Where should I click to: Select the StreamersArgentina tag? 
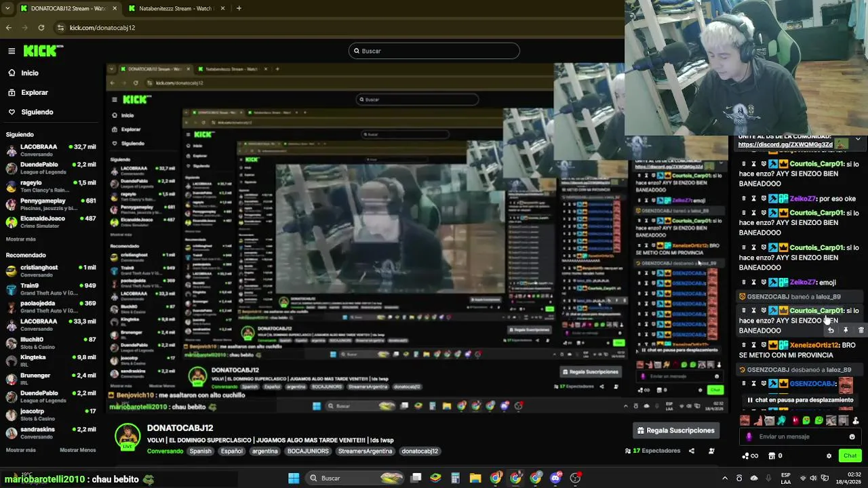pyautogui.click(x=366, y=451)
